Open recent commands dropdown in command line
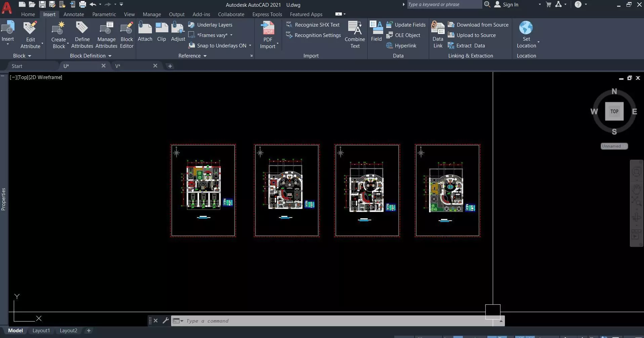 178,321
